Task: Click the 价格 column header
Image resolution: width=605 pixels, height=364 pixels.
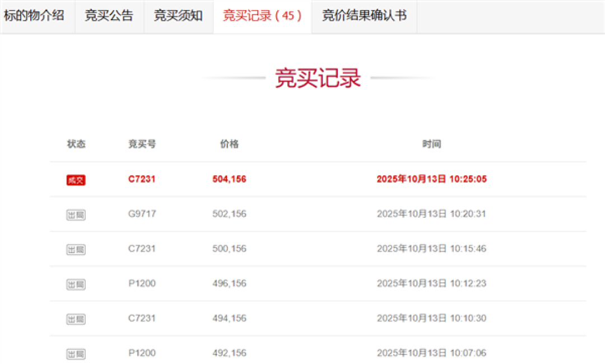Action: (229, 144)
